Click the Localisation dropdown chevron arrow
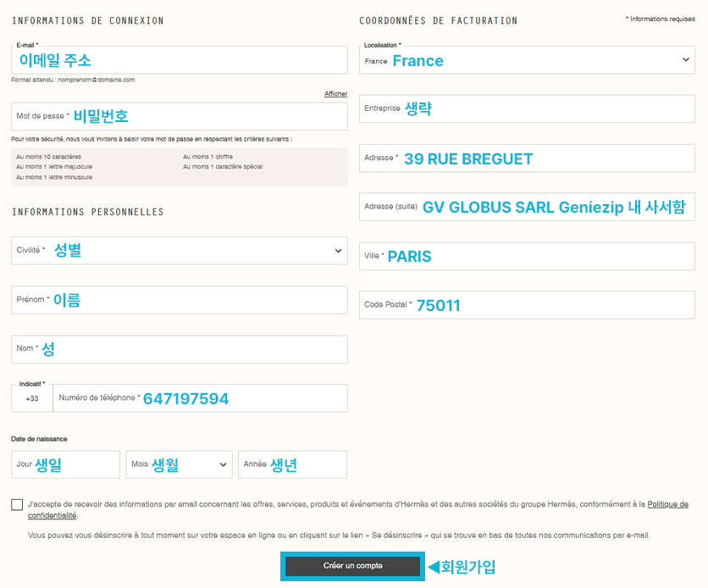Viewport: 708px width, 588px height. click(x=685, y=59)
